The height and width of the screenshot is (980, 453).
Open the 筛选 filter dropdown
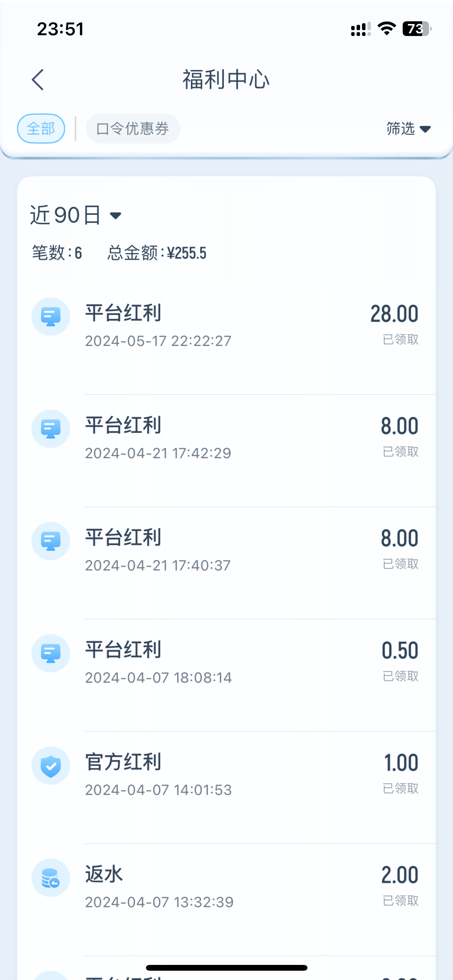click(x=408, y=128)
